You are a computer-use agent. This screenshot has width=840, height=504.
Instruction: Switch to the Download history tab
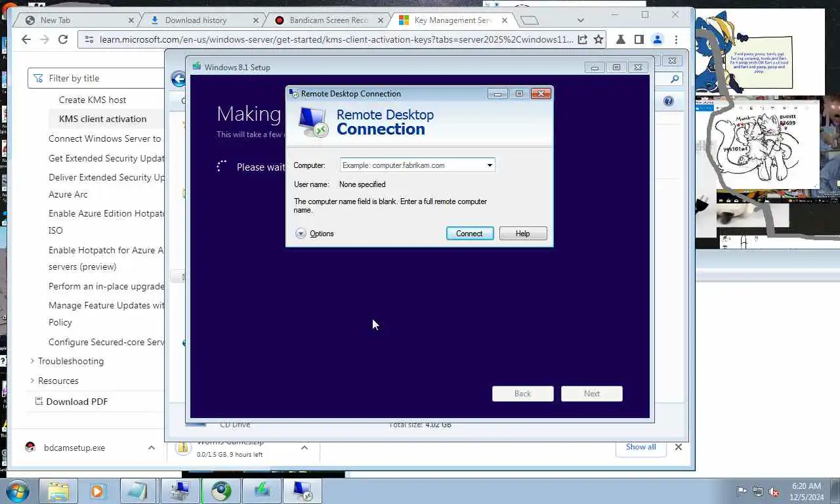coord(201,20)
